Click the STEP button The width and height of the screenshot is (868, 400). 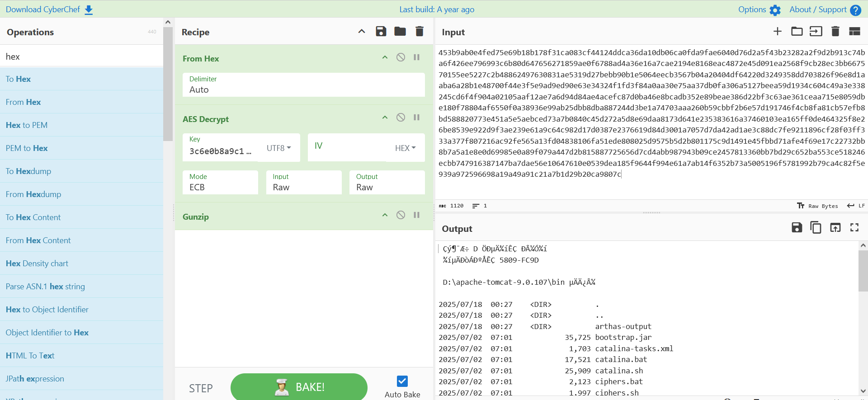point(201,388)
